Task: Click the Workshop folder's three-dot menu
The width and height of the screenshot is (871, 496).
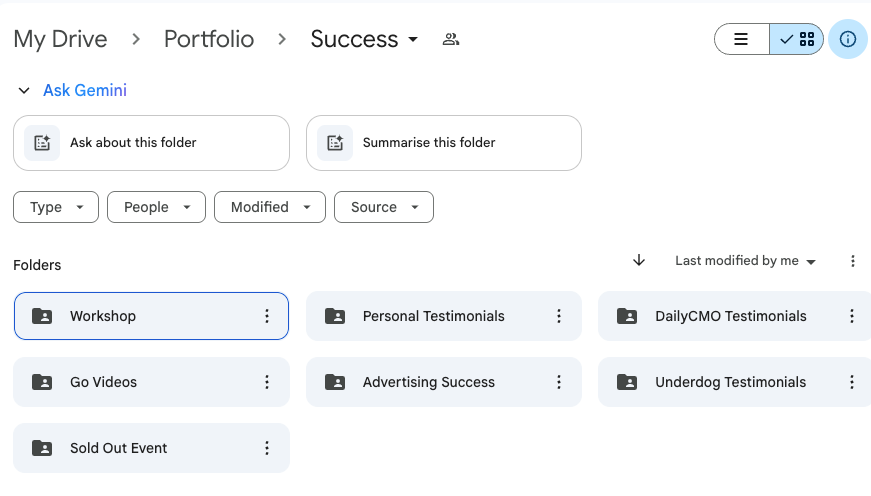Action: point(267,316)
